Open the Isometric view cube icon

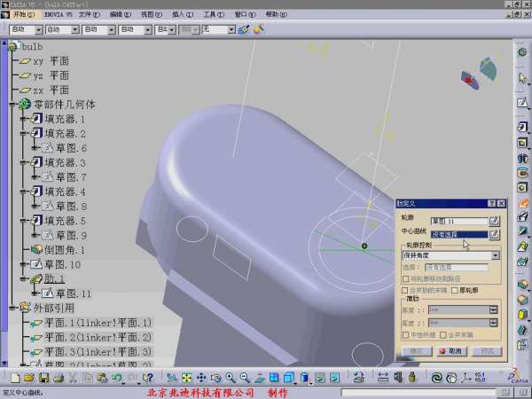[289, 378]
